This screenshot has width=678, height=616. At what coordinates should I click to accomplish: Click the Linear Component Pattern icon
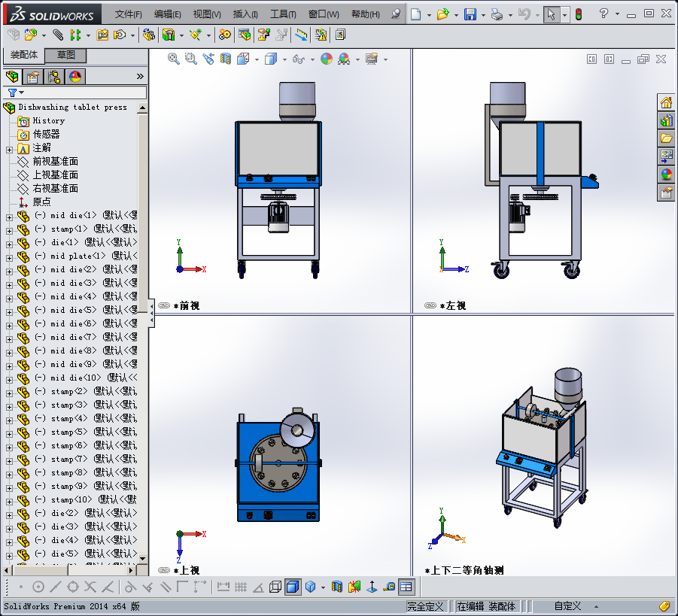point(76,35)
